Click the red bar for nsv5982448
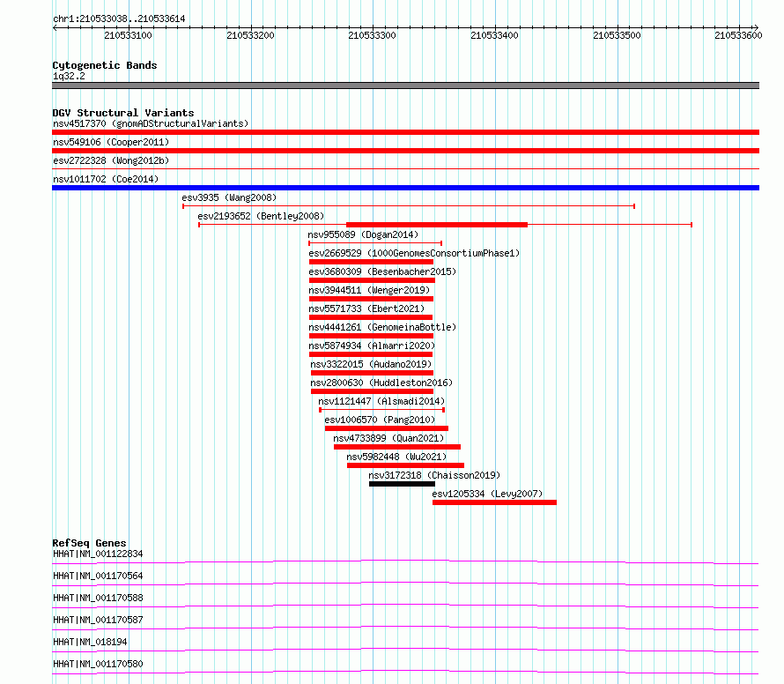 [405, 465]
